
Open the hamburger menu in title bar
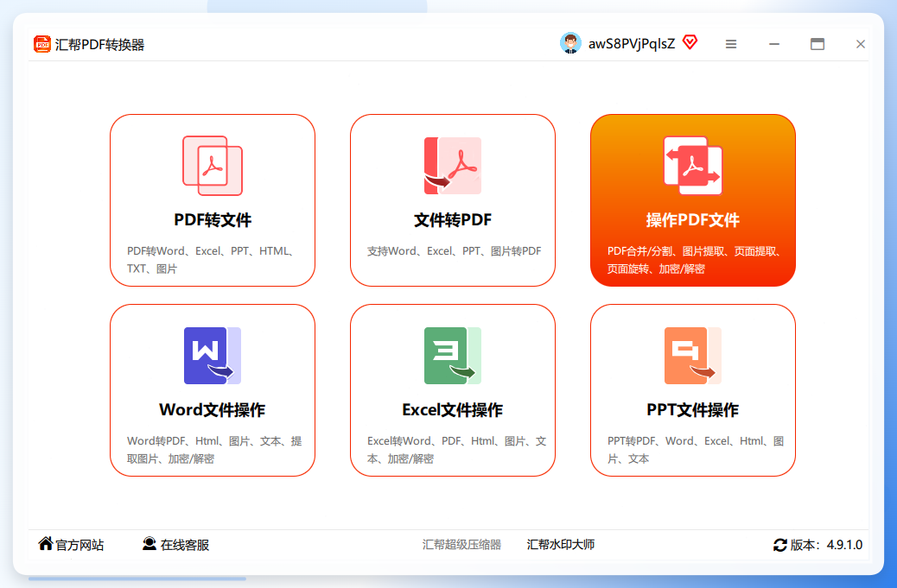731,44
